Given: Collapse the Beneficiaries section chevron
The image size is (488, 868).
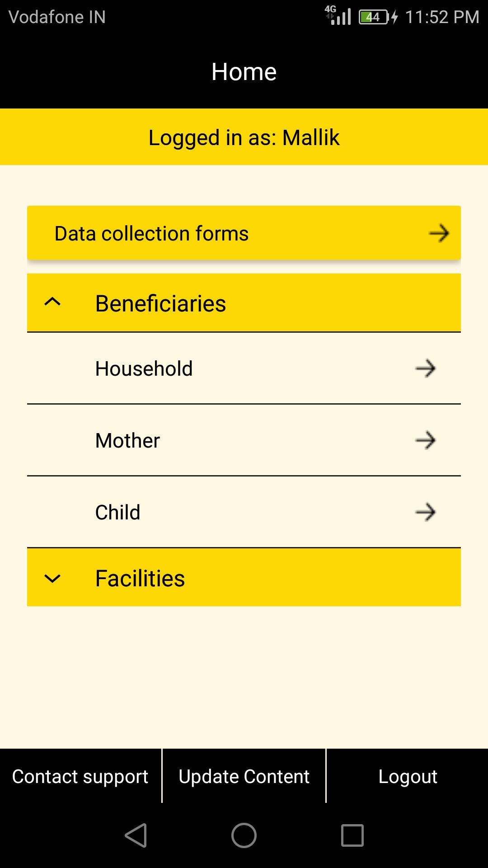Looking at the screenshot, I should click(x=52, y=302).
